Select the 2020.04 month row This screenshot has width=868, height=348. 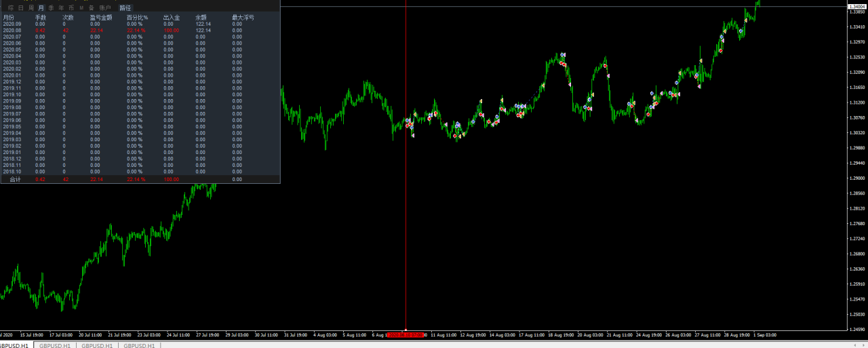[140, 56]
